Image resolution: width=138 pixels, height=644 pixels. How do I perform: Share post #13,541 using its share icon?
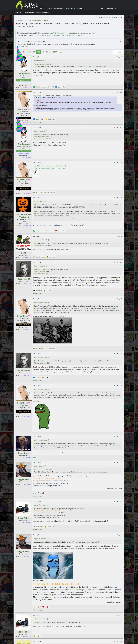115,57
